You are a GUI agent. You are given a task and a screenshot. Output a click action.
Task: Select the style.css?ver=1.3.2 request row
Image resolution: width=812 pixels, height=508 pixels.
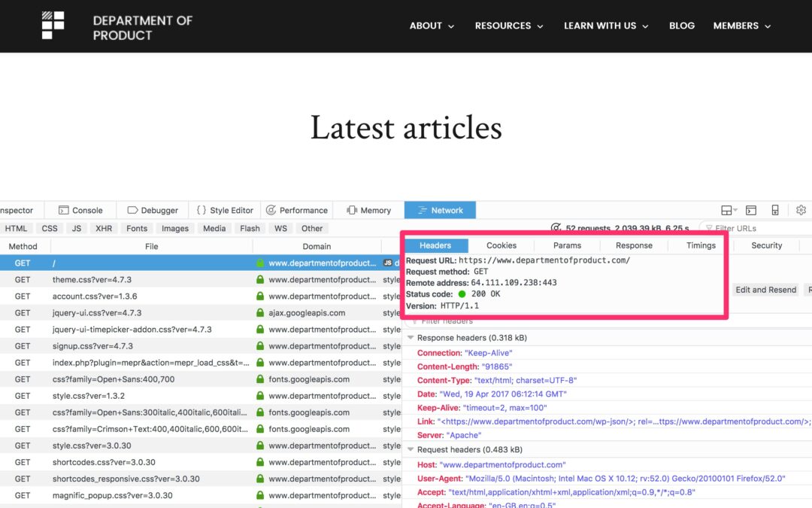201,396
